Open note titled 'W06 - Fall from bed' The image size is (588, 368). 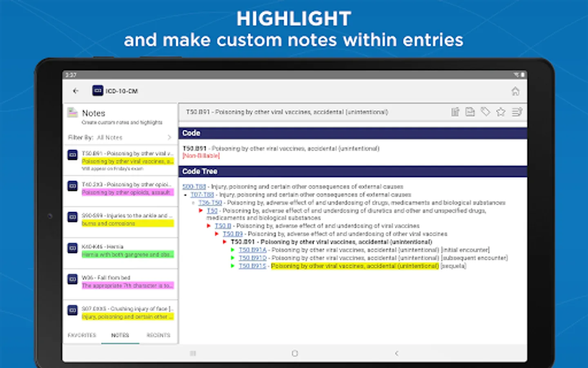click(x=106, y=278)
